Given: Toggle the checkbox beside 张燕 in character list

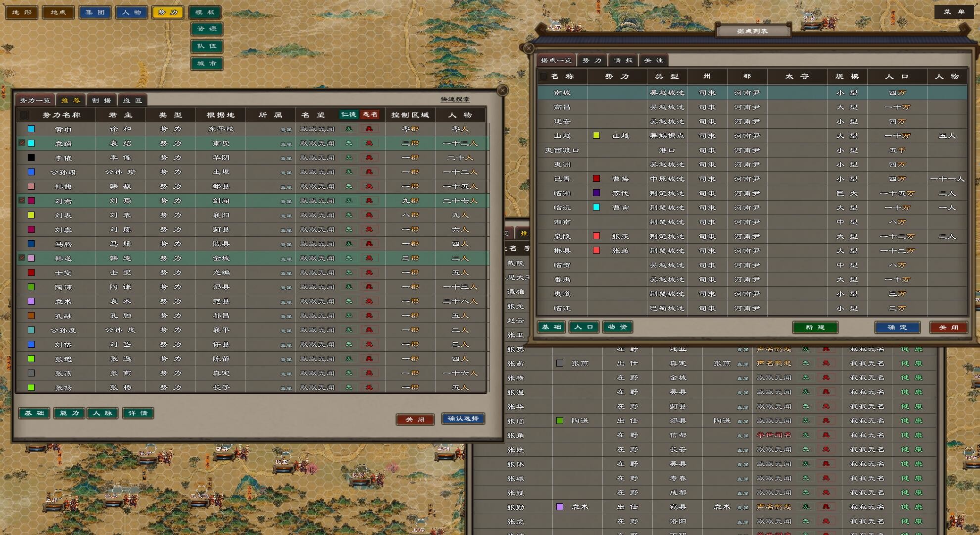Looking at the screenshot, I should click(560, 363).
